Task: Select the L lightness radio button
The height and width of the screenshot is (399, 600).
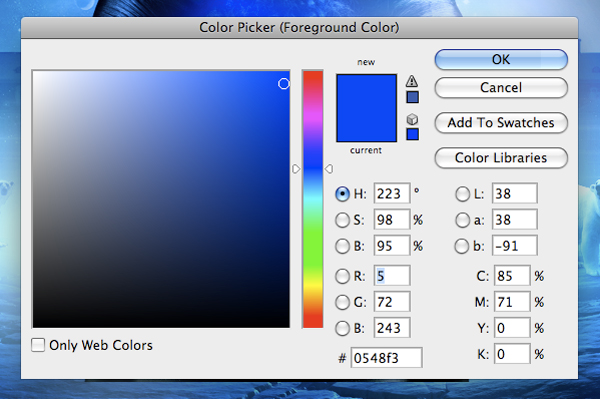Action: tap(462, 194)
